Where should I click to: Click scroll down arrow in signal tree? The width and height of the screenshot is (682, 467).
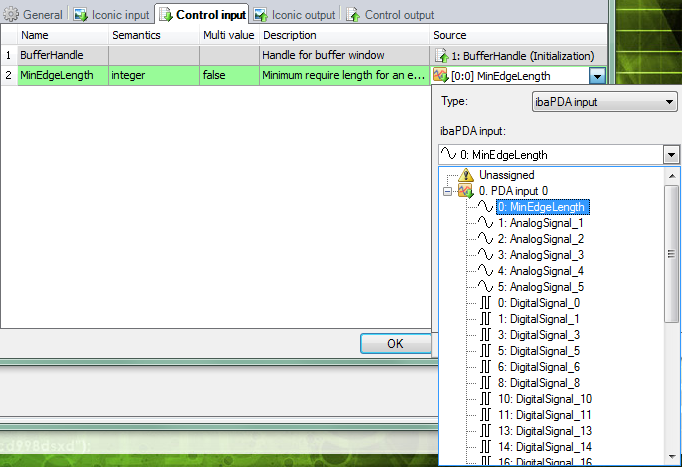[x=672, y=457]
